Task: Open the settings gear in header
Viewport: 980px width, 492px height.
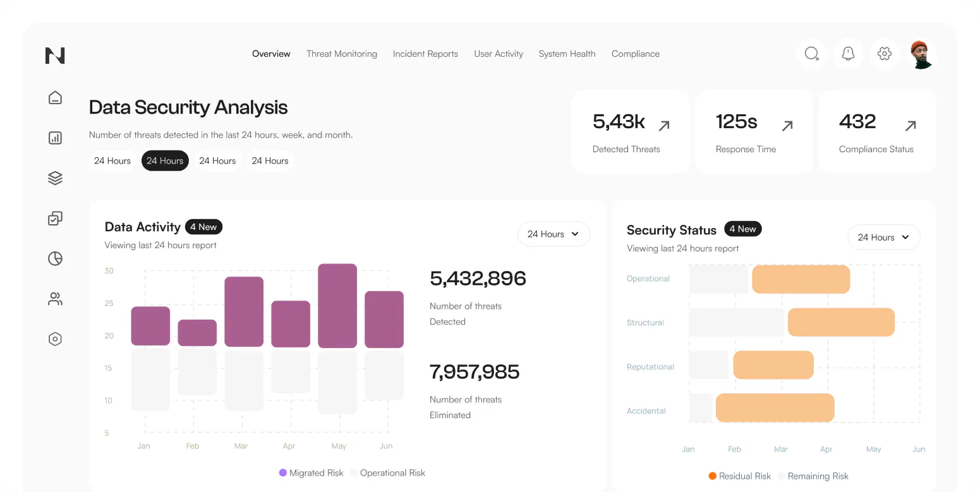Action: (x=885, y=54)
